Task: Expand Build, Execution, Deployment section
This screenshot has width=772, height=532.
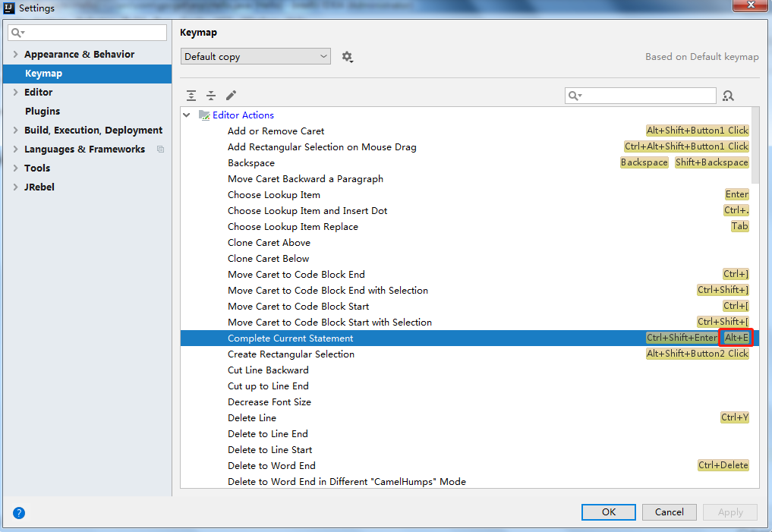Action: pyautogui.click(x=15, y=130)
